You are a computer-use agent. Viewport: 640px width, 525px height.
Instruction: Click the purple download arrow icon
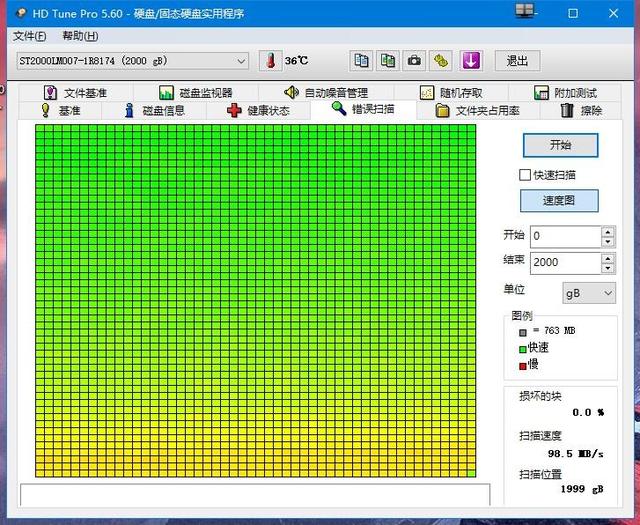(471, 61)
